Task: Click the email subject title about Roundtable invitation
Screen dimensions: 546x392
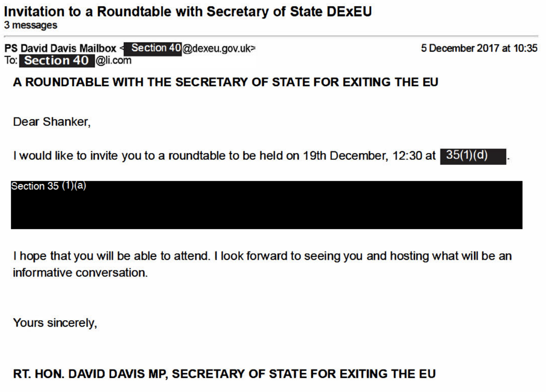Action: click(x=188, y=11)
